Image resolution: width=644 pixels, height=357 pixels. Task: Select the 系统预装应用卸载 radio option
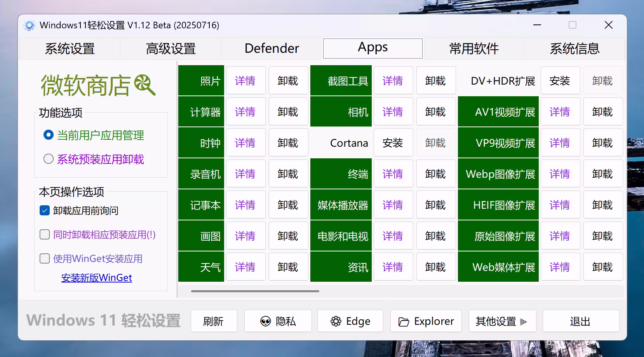tap(49, 159)
